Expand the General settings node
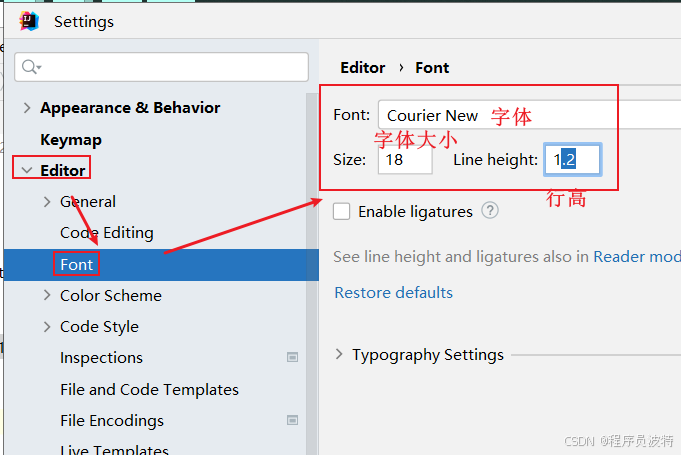This screenshot has width=681, height=455. (47, 201)
